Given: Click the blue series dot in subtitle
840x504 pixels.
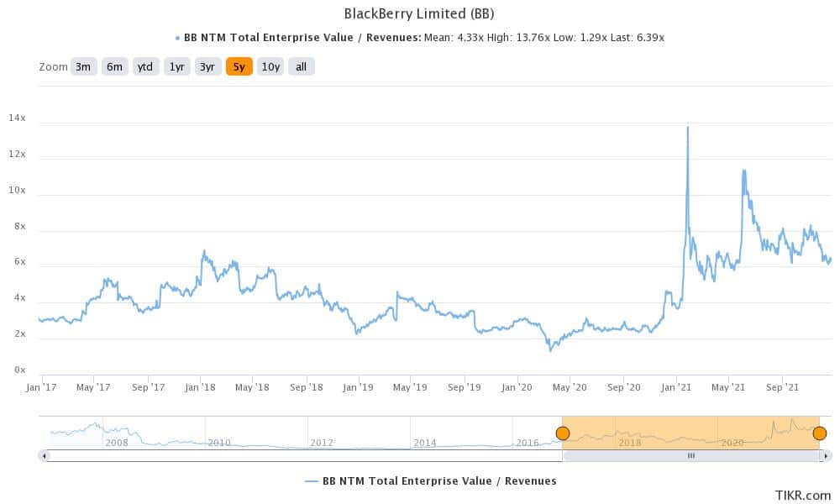Looking at the screenshot, I should coord(177,38).
